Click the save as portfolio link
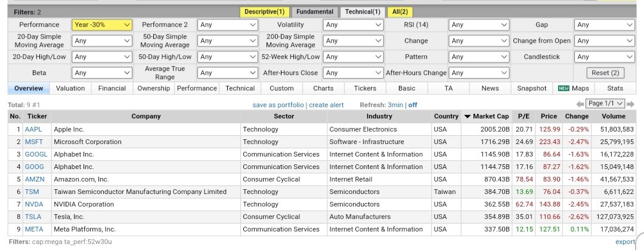Image resolution: width=644 pixels, height=250 pixels. tap(278, 105)
